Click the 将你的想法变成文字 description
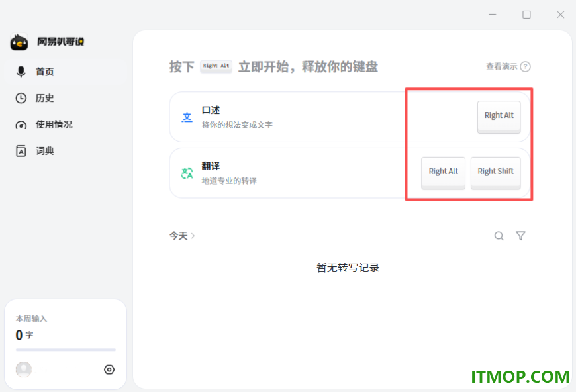The height and width of the screenshot is (392, 576). [x=237, y=125]
